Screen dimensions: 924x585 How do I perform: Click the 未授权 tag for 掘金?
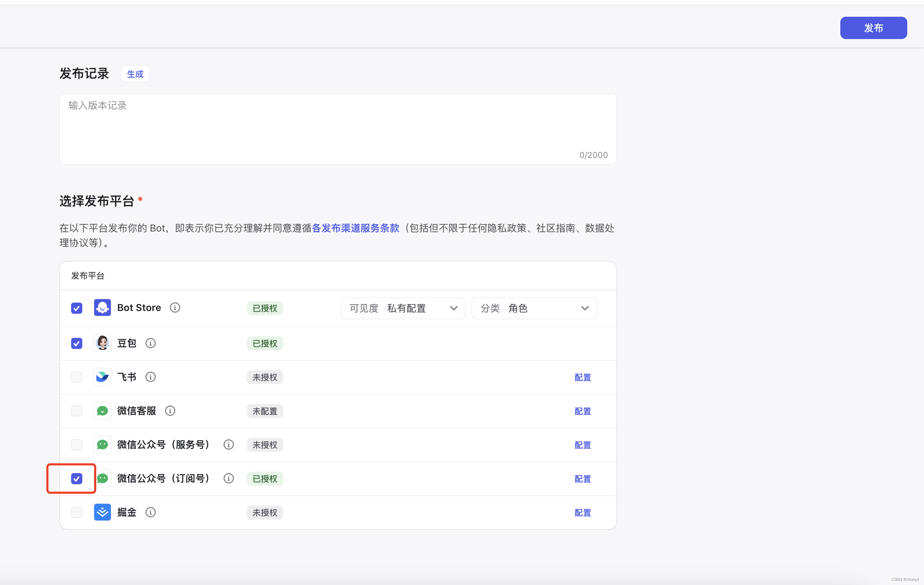pos(265,512)
